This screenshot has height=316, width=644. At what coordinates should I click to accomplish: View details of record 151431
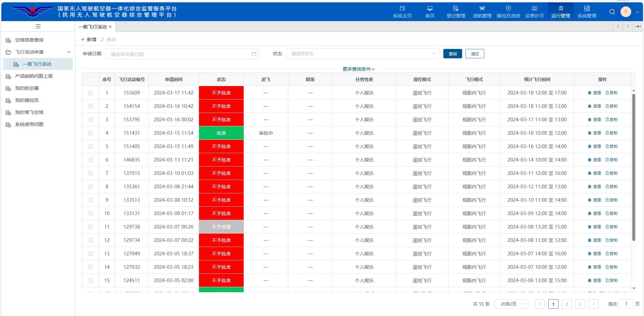pos(594,133)
